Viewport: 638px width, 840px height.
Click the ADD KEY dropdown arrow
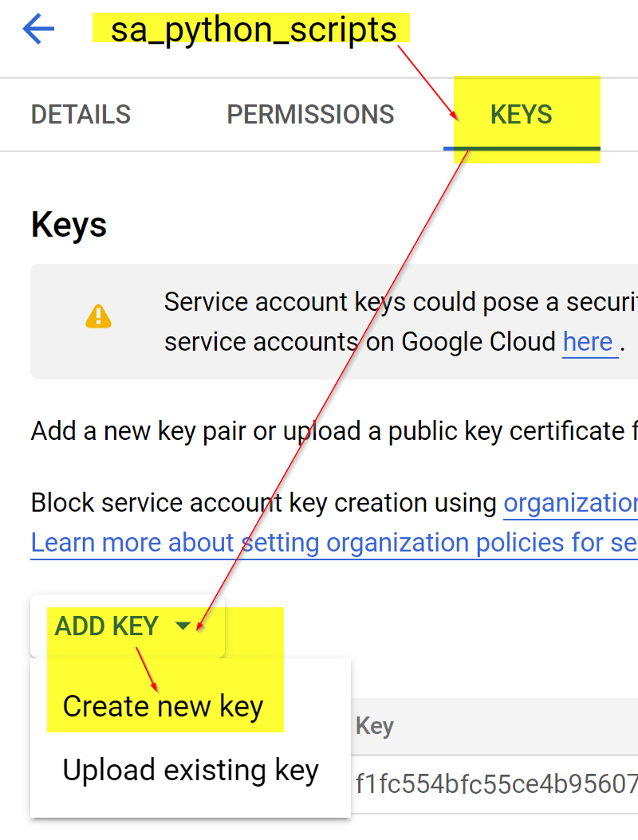[183, 626]
